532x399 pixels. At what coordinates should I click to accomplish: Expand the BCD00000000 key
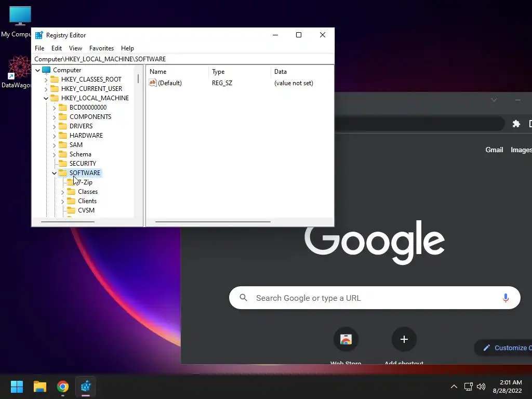tap(54, 108)
